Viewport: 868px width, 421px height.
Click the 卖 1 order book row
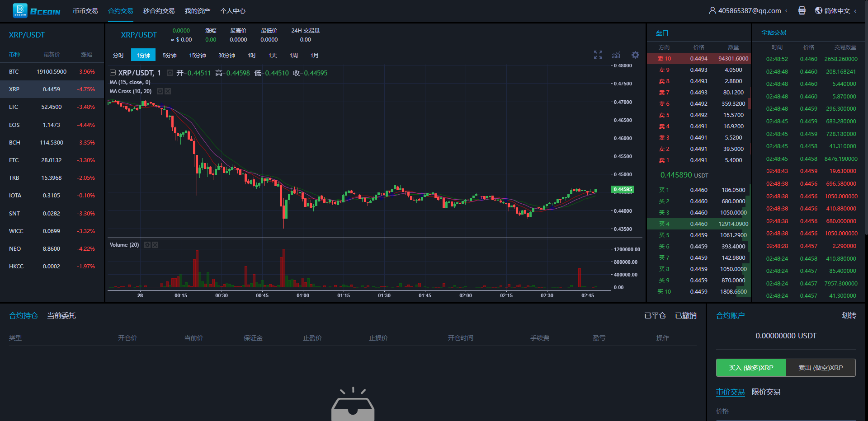pyautogui.click(x=699, y=160)
